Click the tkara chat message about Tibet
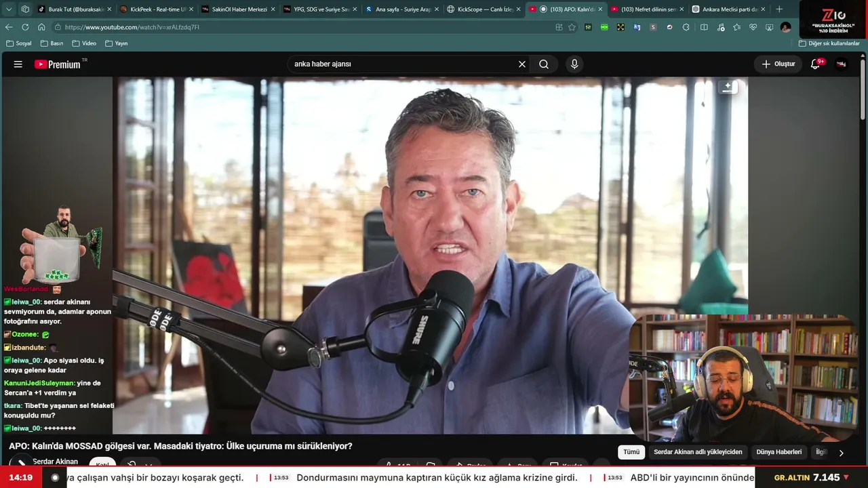This screenshot has height=488, width=868. [x=59, y=410]
